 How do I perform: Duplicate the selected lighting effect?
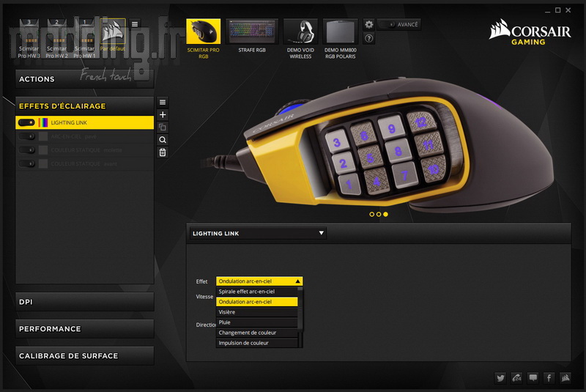pos(163,127)
